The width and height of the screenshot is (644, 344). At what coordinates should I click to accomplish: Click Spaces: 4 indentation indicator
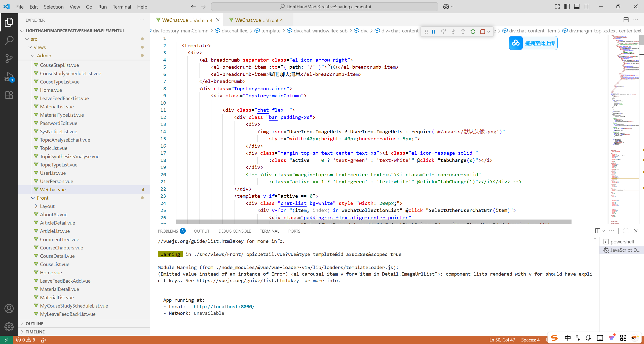click(x=530, y=340)
